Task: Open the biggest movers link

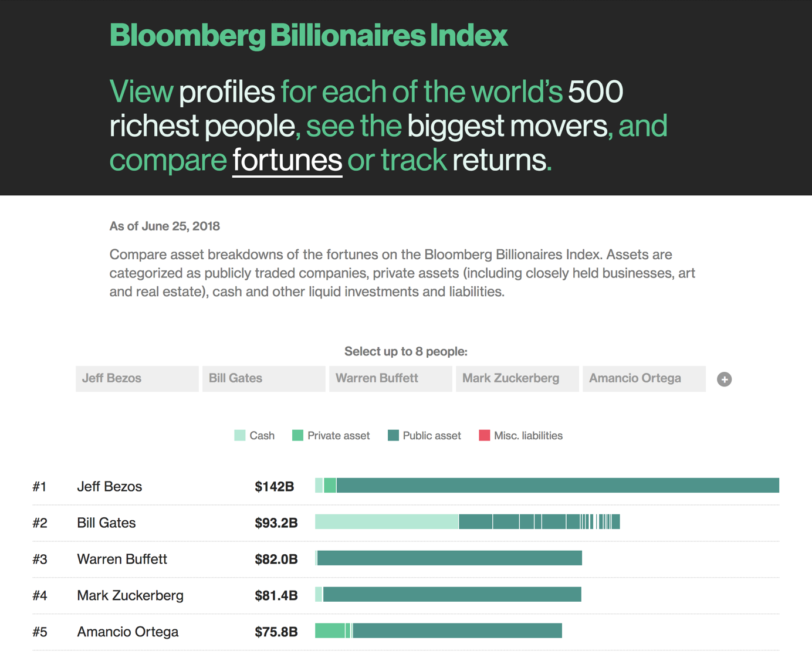Action: pyautogui.click(x=507, y=126)
